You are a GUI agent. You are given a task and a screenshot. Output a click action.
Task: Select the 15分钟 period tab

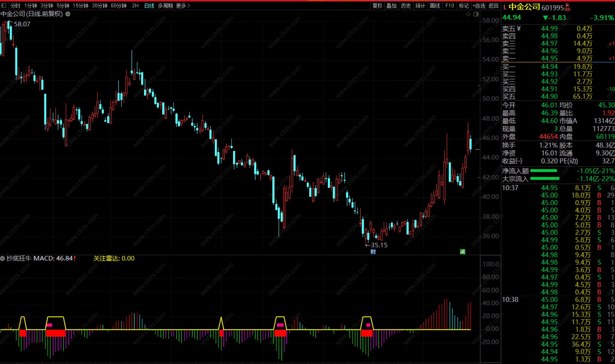(x=80, y=6)
